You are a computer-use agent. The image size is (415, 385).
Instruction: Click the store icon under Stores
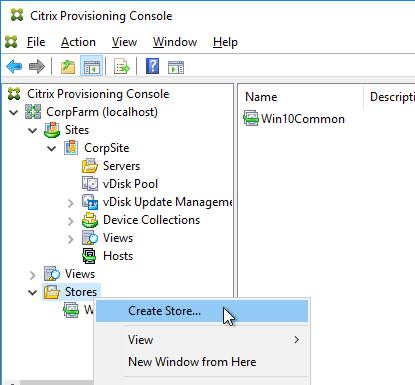point(71,310)
